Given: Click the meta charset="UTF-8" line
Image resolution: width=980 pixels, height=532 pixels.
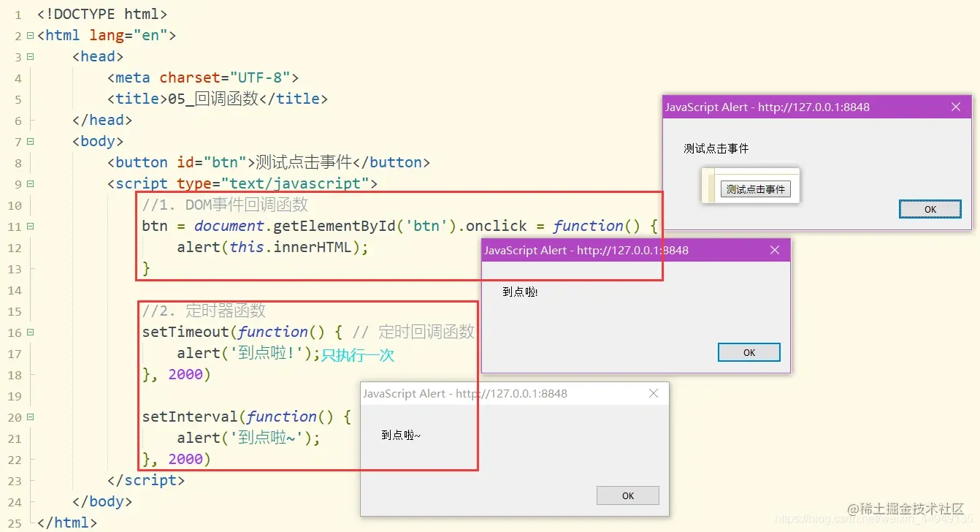Looking at the screenshot, I should click(x=203, y=77).
